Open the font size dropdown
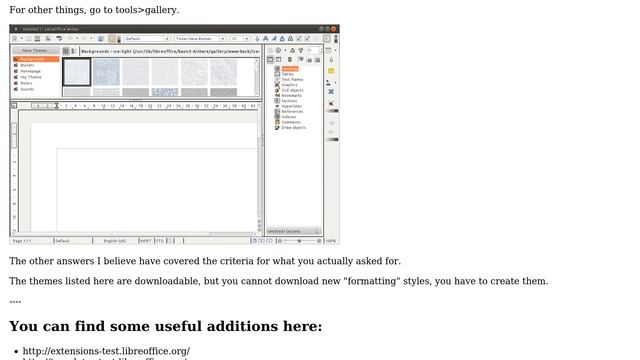 point(247,39)
